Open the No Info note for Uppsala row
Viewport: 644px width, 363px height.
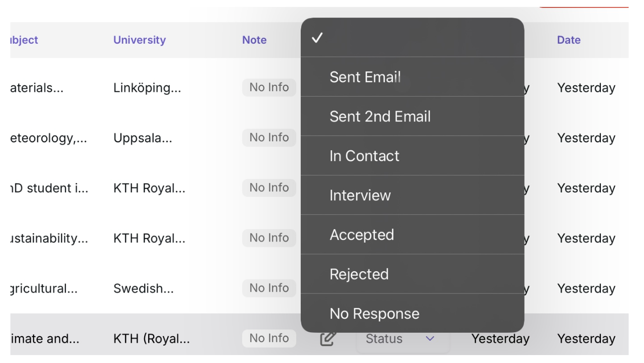click(x=269, y=138)
